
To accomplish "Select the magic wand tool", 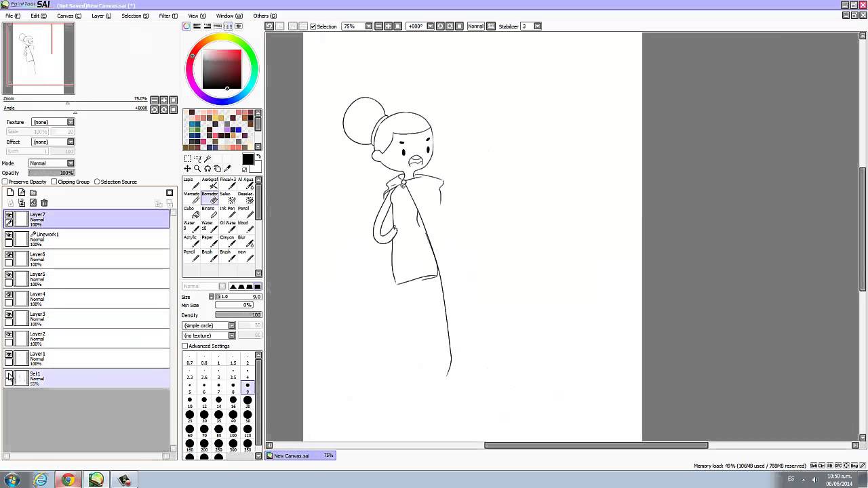I will click(208, 159).
